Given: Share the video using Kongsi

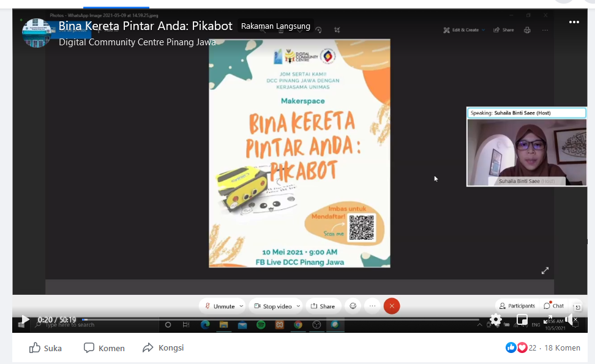Looking at the screenshot, I should click(x=163, y=347).
